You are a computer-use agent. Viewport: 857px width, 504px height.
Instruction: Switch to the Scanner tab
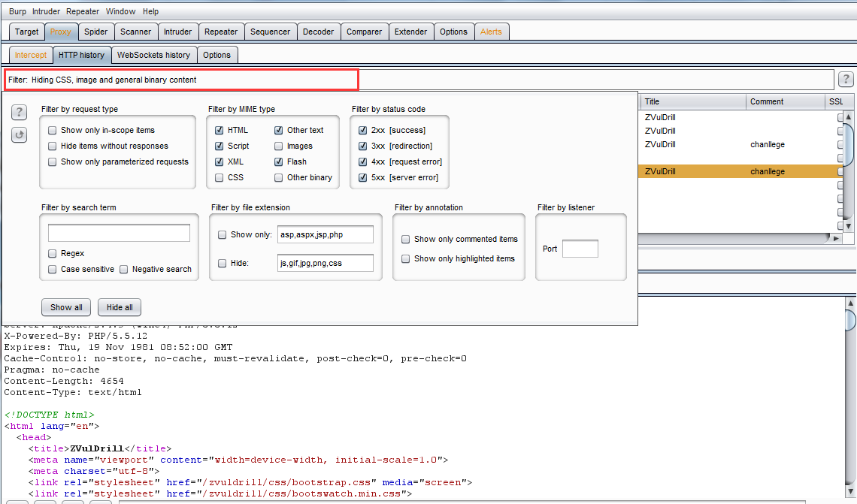point(135,32)
